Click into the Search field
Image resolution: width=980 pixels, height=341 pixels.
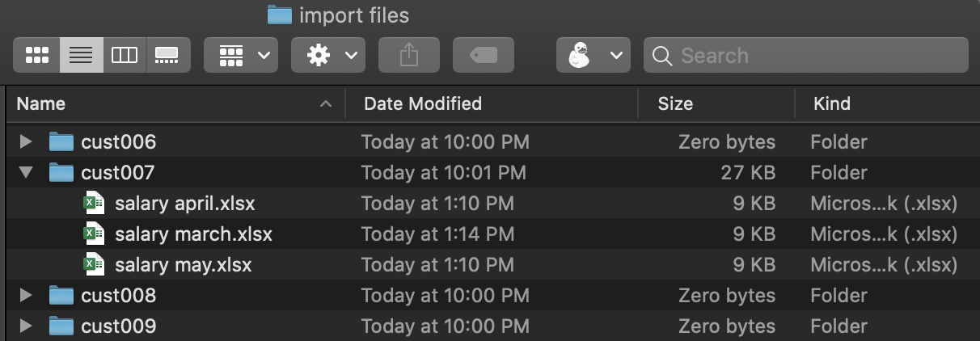806,55
